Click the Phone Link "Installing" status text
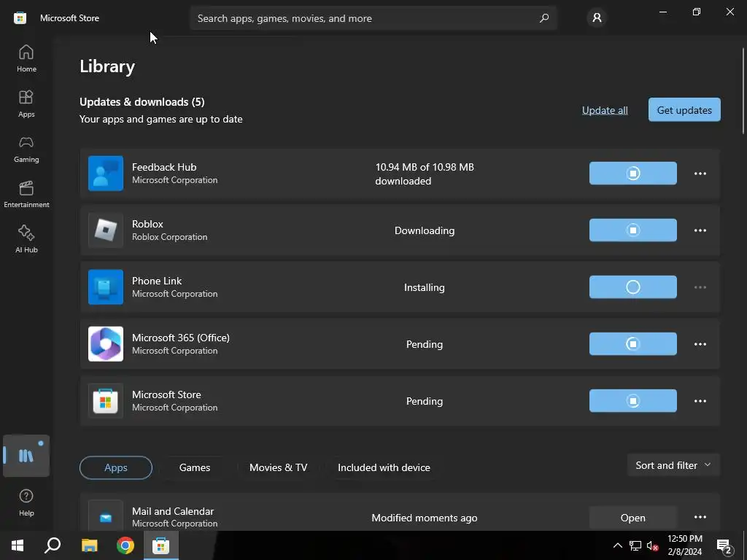The width and height of the screenshot is (747, 560). (424, 287)
